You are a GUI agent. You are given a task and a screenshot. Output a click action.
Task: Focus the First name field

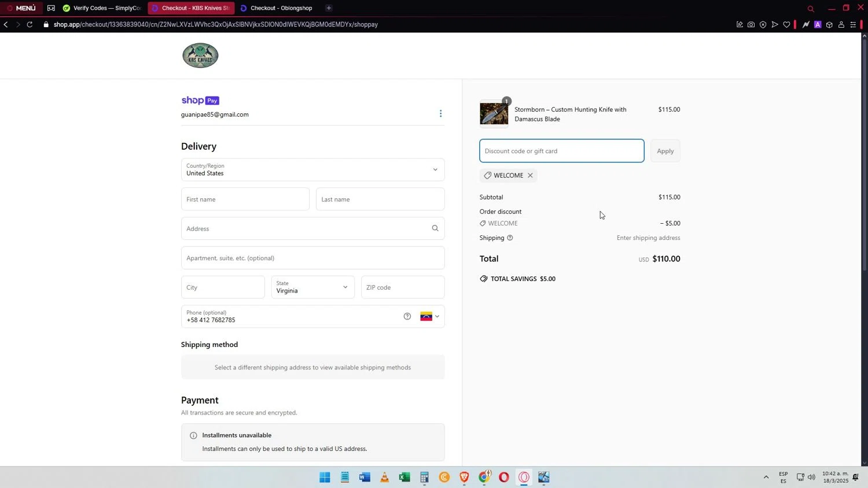pos(245,199)
